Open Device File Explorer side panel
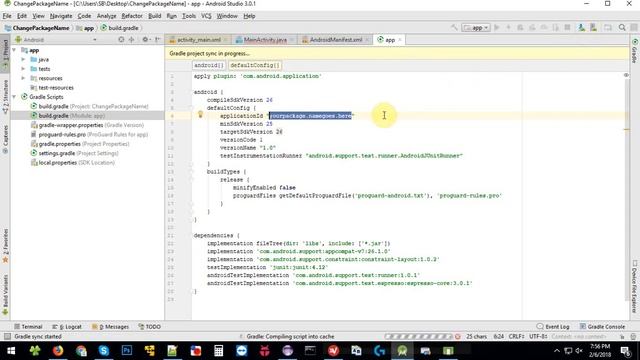The height and width of the screenshot is (360, 640). 635,287
